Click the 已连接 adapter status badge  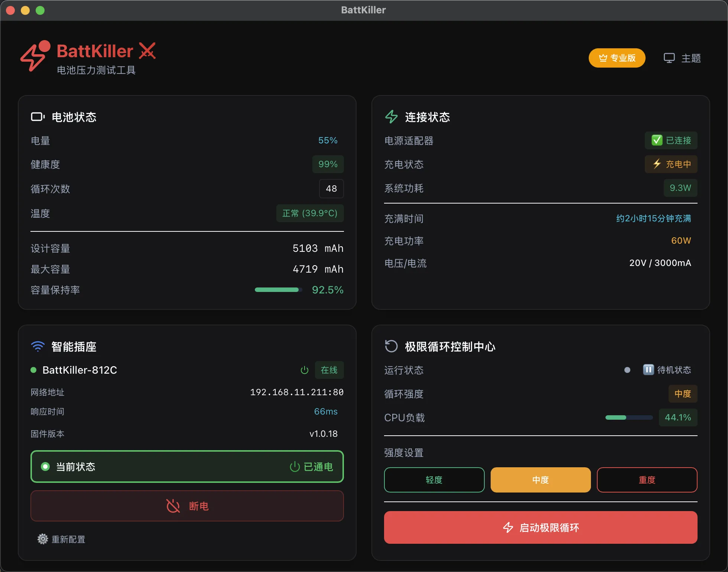coord(671,140)
